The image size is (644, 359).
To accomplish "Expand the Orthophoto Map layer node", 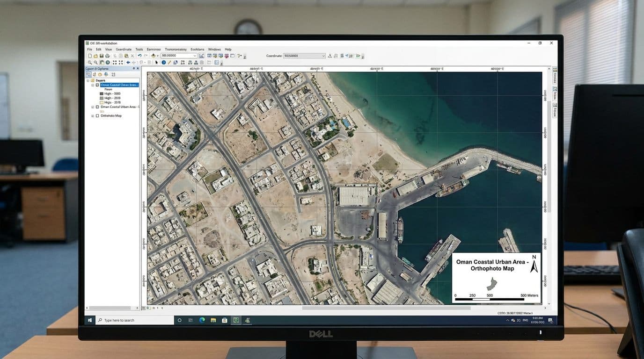I will [x=93, y=116].
